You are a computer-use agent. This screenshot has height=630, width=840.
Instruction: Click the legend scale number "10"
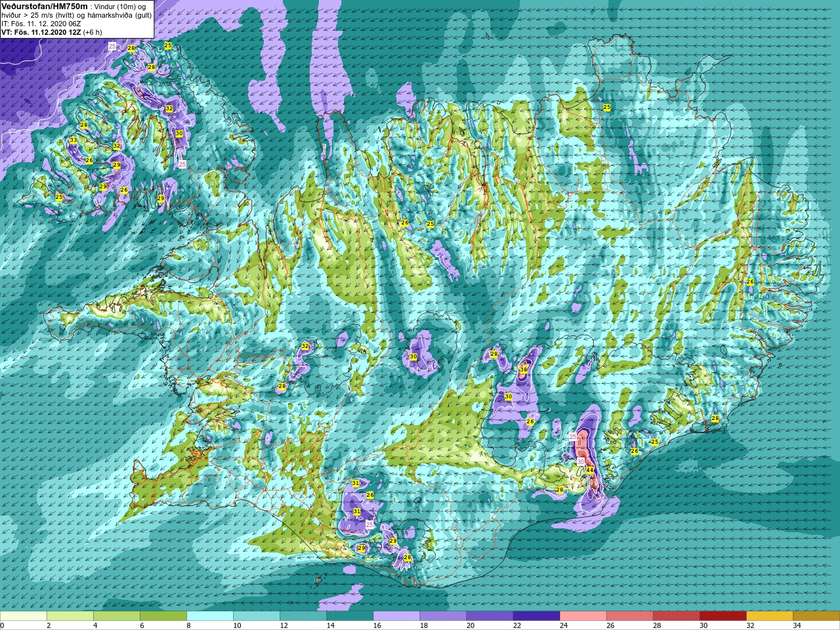coord(238,625)
